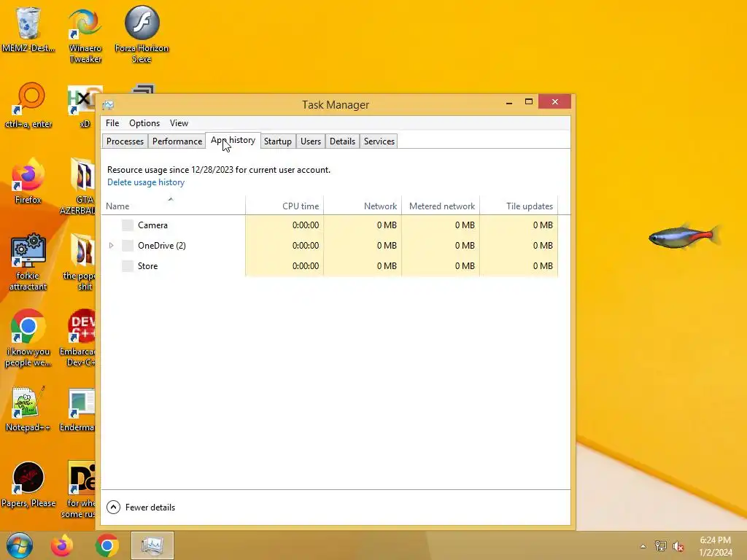Sort by the Network column
Screen dimensions: 747x560
pyautogui.click(x=363, y=206)
